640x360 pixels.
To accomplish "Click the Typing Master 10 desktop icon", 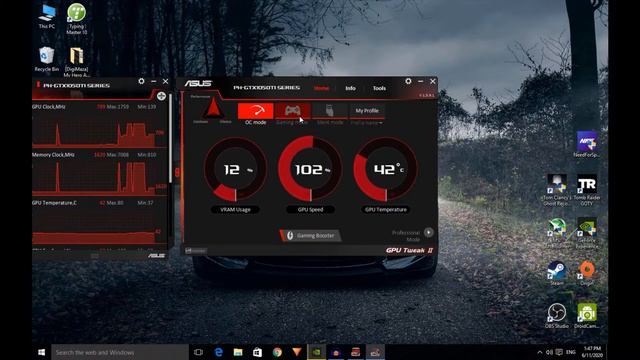I will 76,19.
